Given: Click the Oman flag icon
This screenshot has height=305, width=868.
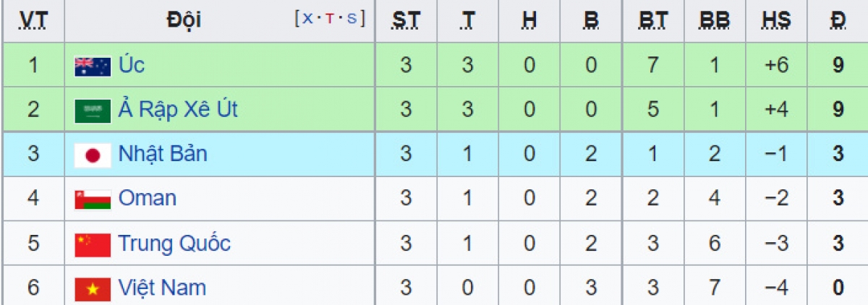Looking at the screenshot, I should point(93,199).
